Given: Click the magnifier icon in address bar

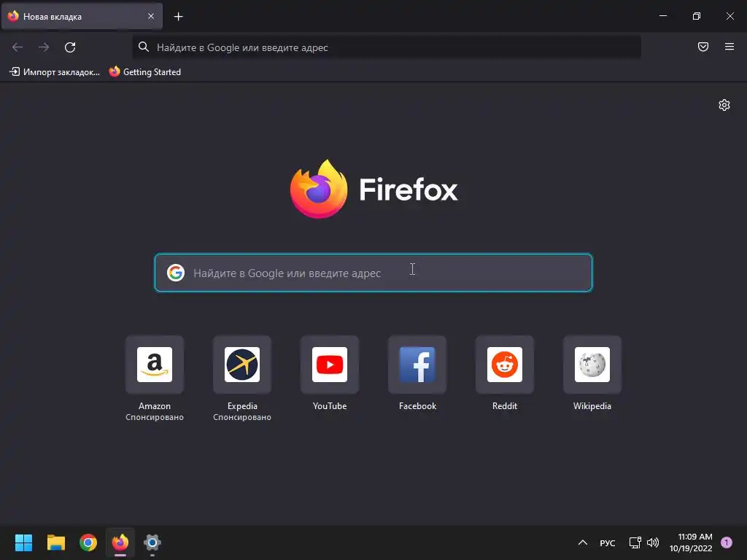Looking at the screenshot, I should (x=144, y=47).
